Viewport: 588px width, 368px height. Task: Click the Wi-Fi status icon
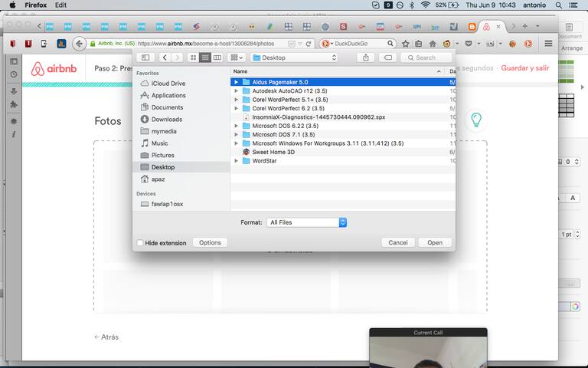tap(425, 5)
